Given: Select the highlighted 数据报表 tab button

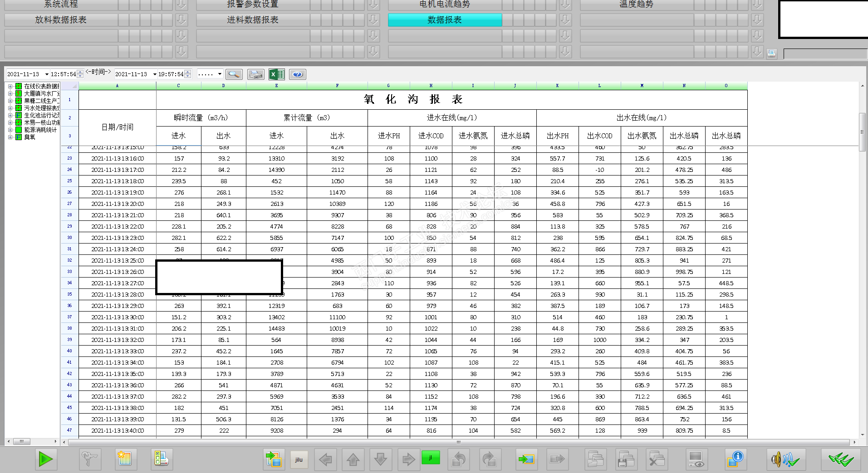Looking at the screenshot, I should (x=445, y=20).
